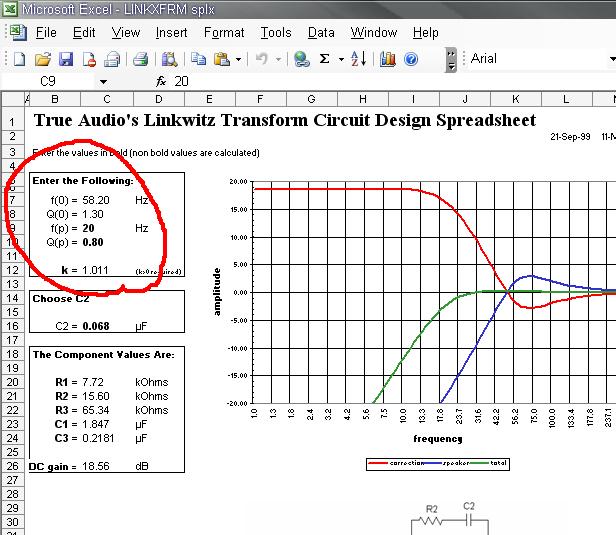The height and width of the screenshot is (535, 616).
Task: Open Print Preview magnifier icon
Action: click(x=169, y=59)
